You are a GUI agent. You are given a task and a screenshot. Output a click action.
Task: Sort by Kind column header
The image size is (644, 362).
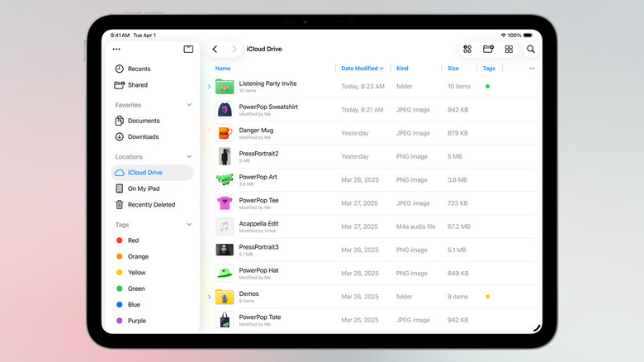pos(402,69)
